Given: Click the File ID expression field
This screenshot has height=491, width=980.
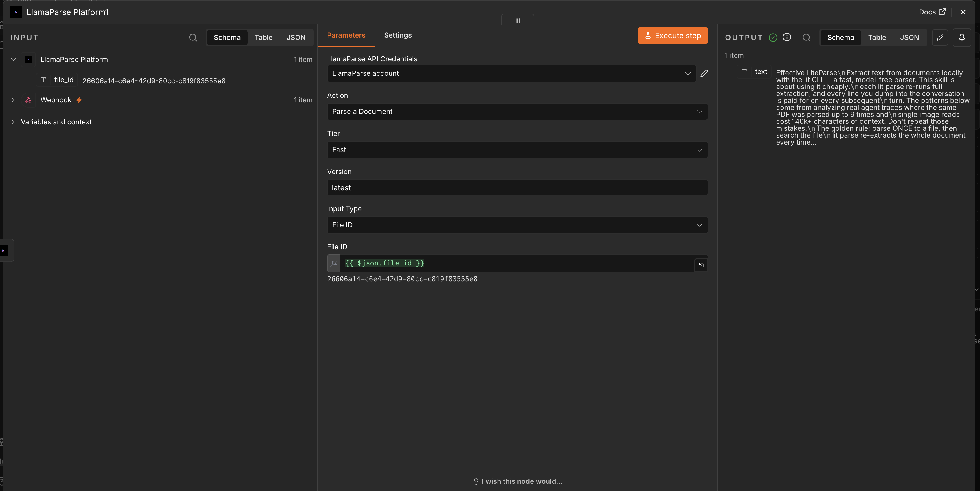Looking at the screenshot, I should coord(517,263).
